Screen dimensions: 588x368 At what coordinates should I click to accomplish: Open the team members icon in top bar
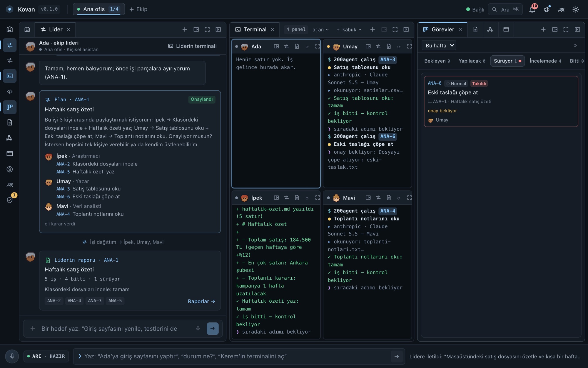coord(561,9)
